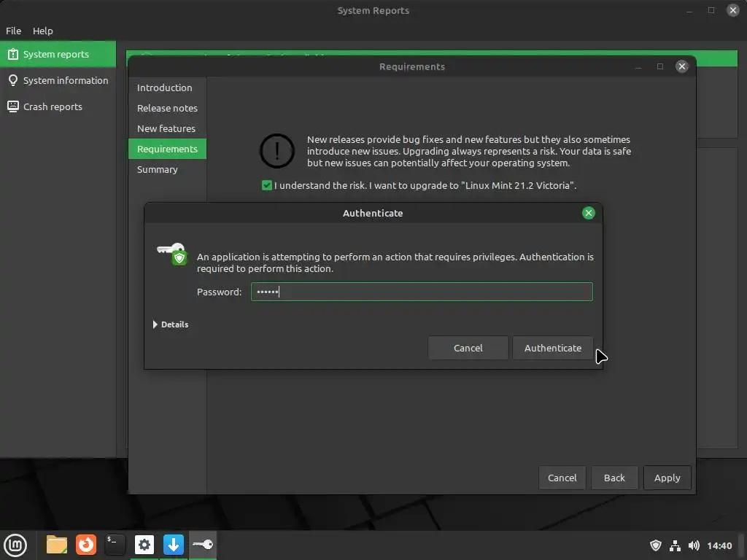This screenshot has height=560, width=747.
Task: Select System information in the sidebar
Action: [58, 80]
